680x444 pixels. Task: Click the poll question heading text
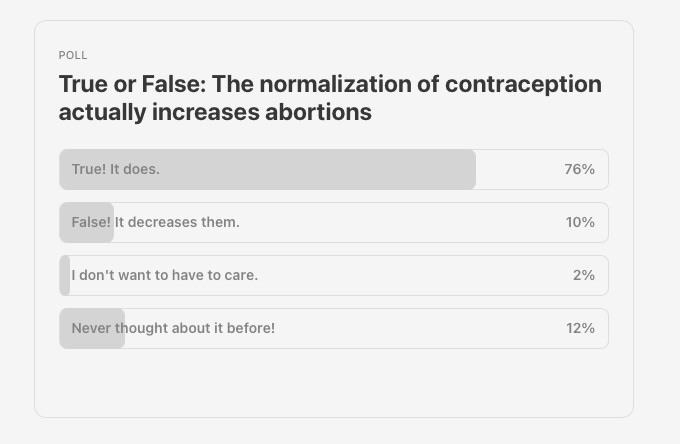[x=330, y=98]
